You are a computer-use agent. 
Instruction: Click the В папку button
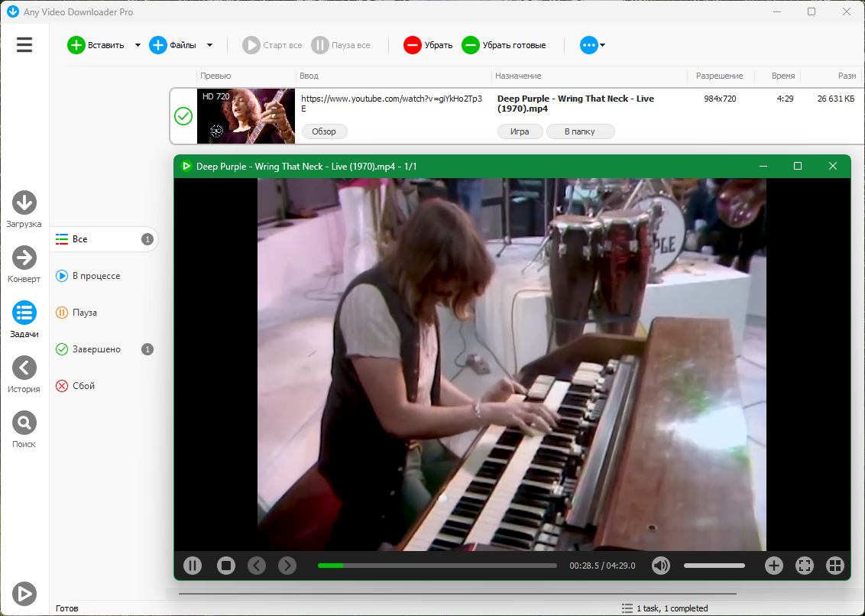[x=580, y=131]
